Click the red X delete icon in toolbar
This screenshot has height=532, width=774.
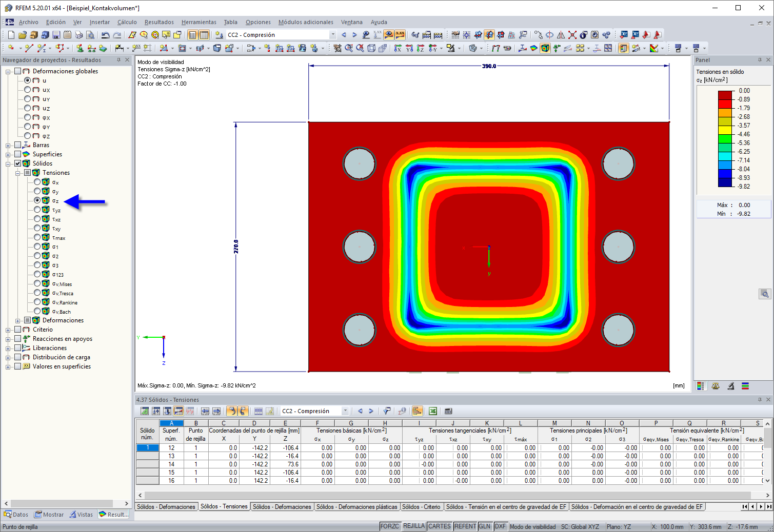point(572,35)
